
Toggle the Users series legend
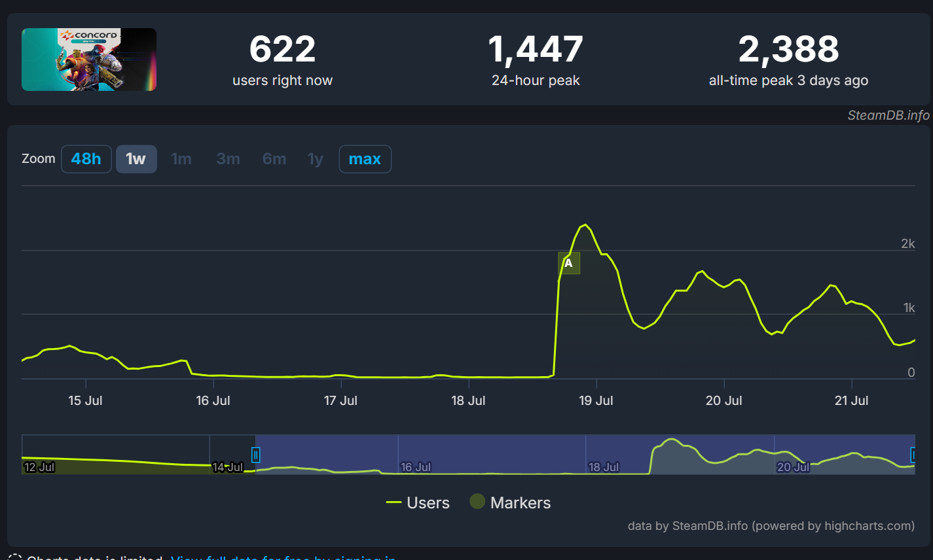pos(418,502)
